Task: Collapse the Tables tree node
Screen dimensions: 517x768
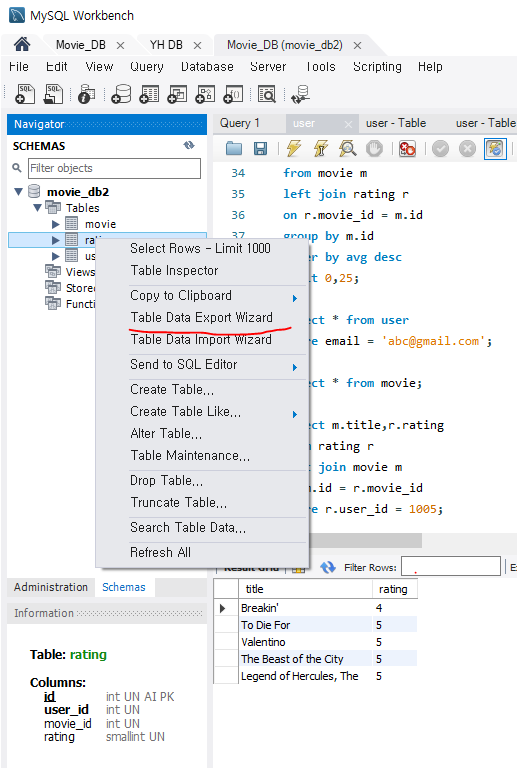Action: (x=37, y=208)
